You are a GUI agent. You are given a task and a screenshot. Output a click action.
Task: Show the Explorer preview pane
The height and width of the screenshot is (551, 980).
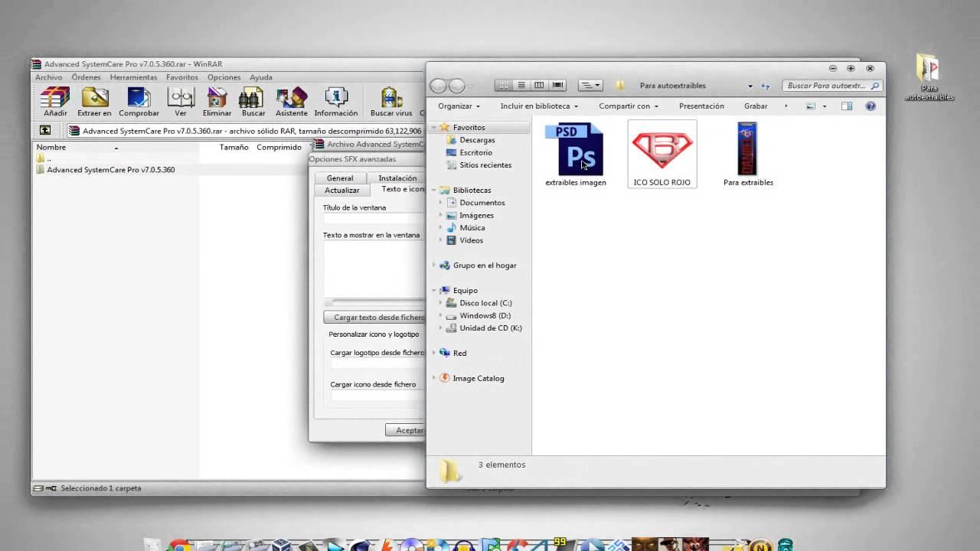847,106
